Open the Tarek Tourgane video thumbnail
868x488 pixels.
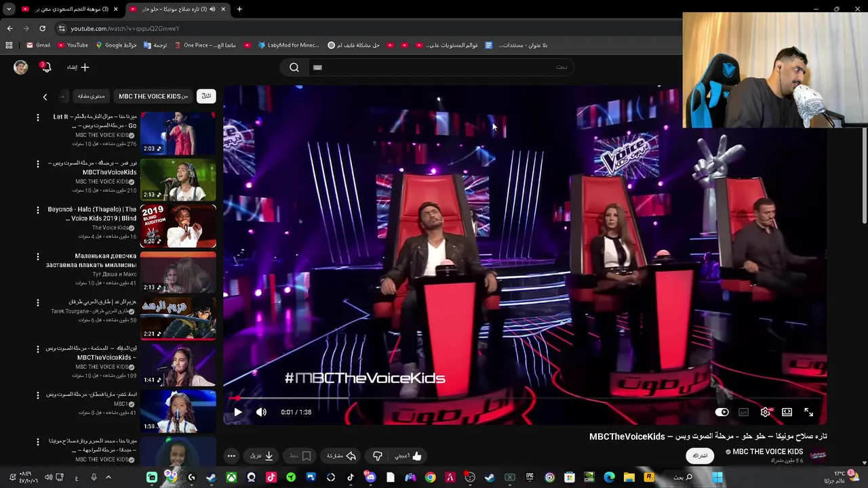coord(178,319)
